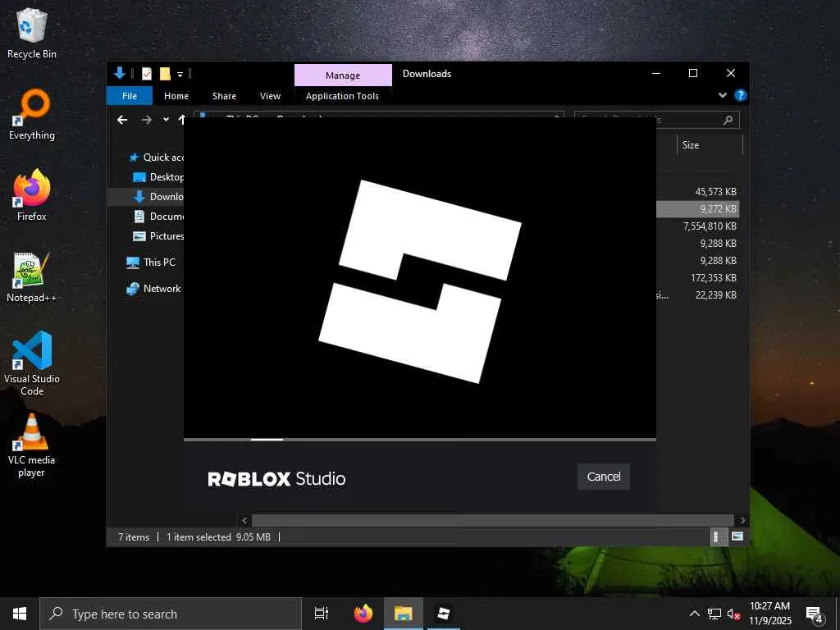Open the clock and calendar flyout
Screen dimensions: 840x630
pos(769,614)
